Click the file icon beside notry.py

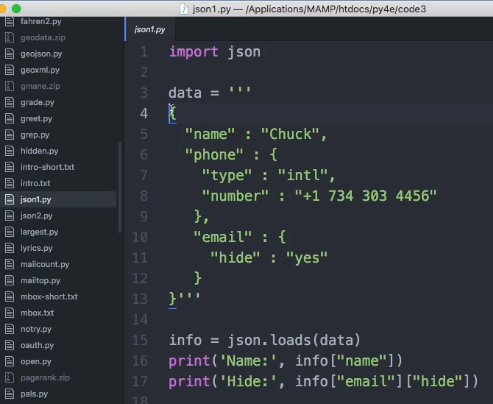pyautogui.click(x=10, y=329)
